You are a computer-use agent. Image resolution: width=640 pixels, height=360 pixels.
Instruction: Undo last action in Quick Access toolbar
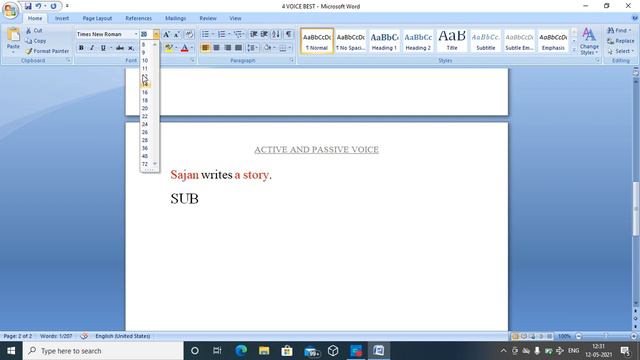click(38, 6)
